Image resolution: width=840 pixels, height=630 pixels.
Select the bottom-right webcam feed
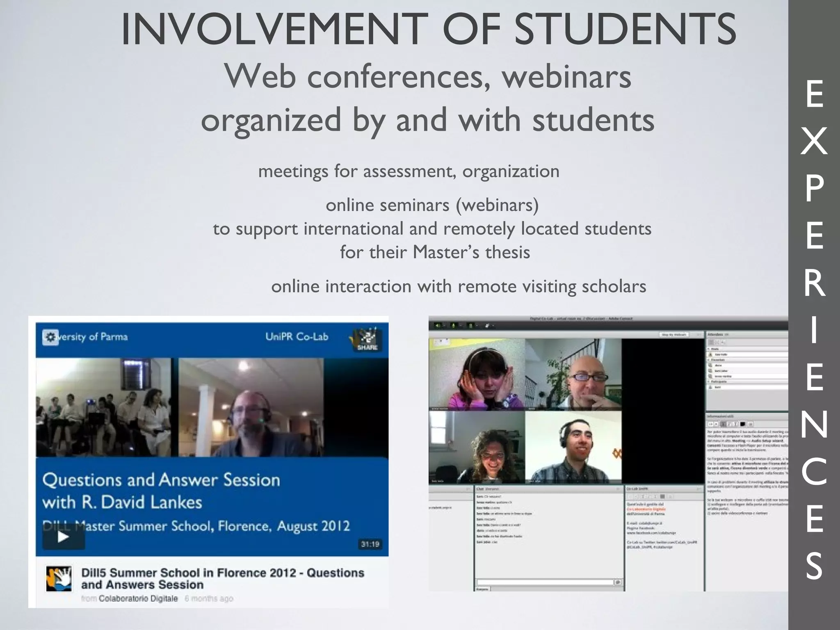point(573,447)
